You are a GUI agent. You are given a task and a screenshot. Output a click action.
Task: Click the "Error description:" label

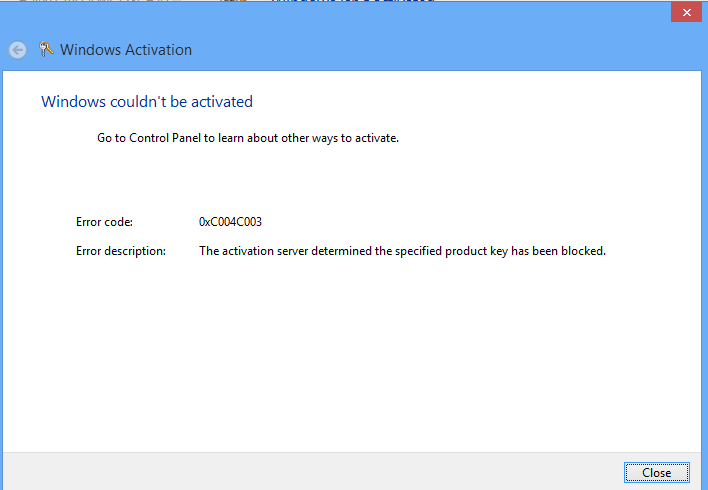coord(121,251)
